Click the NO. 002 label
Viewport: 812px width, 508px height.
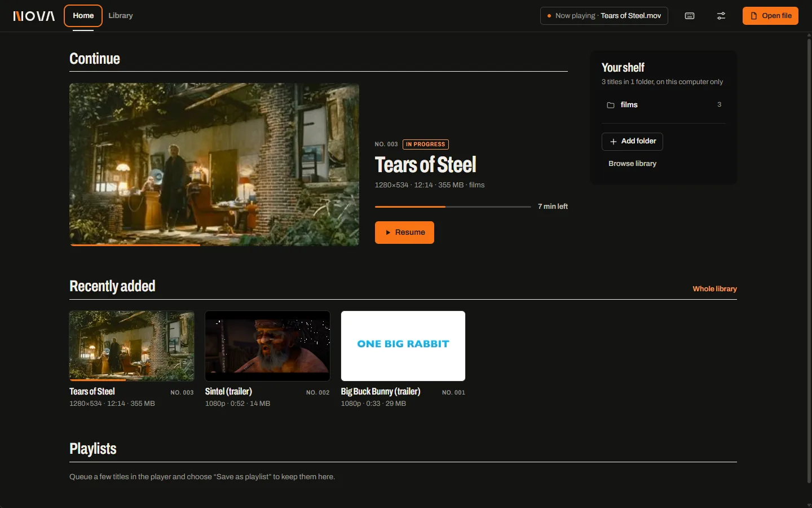(x=318, y=393)
